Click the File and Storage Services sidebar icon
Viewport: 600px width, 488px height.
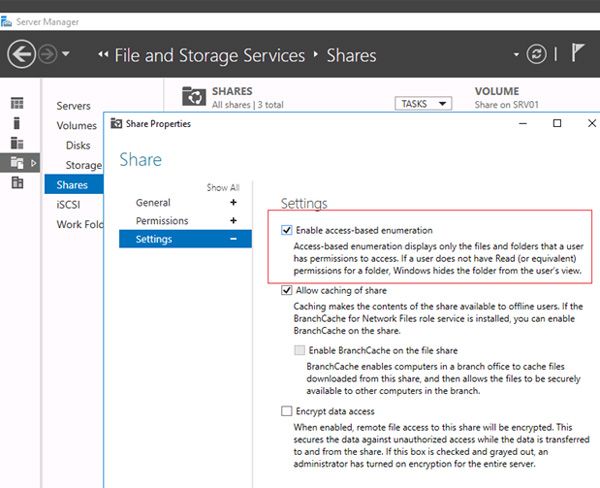click(17, 163)
